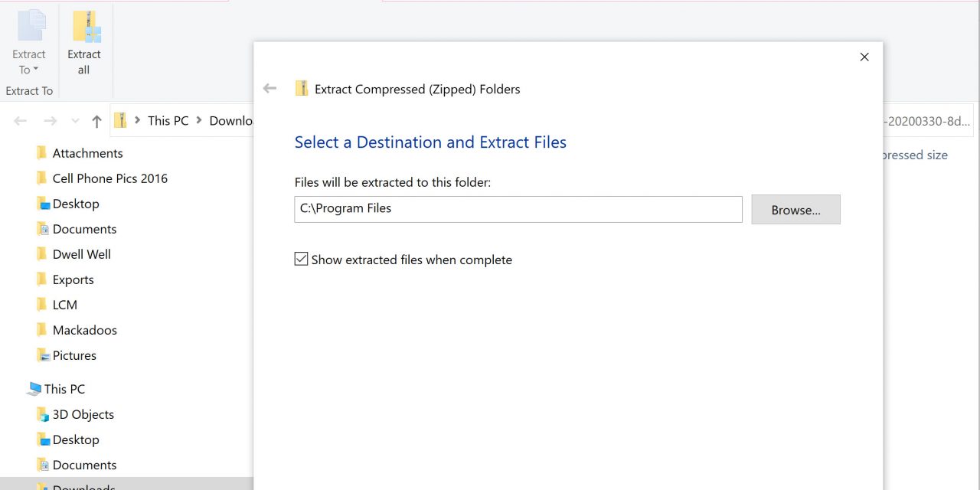This screenshot has width=980, height=490.
Task: Expand the breadcrumb chevron after This PC
Action: [199, 120]
